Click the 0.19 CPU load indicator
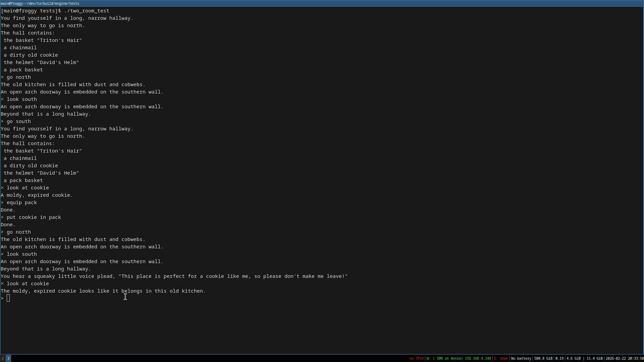The width and height of the screenshot is (644, 362). tap(559, 358)
